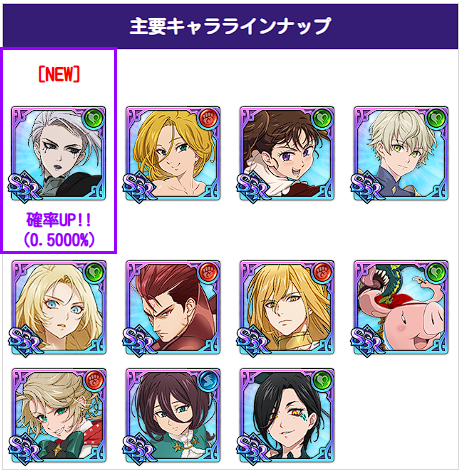The height and width of the screenshot is (476, 460).
Task: Click the red attribute orb on red-haired man card
Action: click(x=208, y=272)
